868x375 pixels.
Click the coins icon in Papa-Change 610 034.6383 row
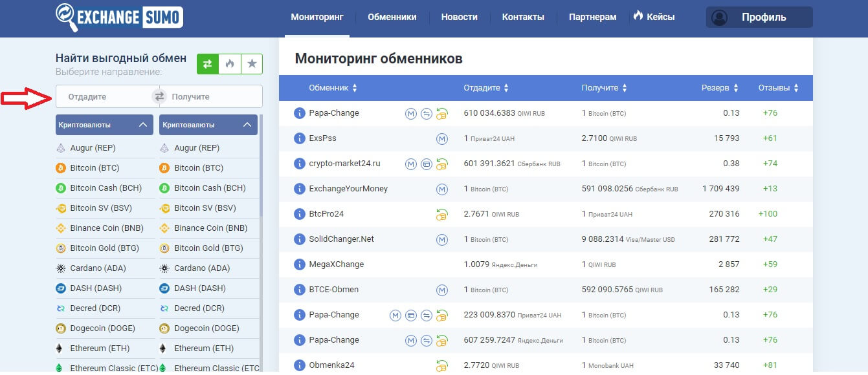pos(442,113)
